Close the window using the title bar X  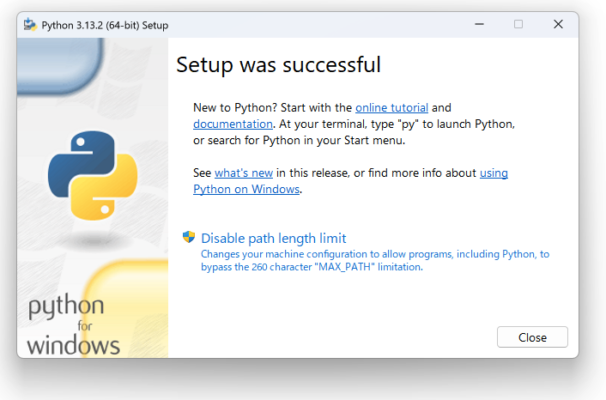click(558, 24)
